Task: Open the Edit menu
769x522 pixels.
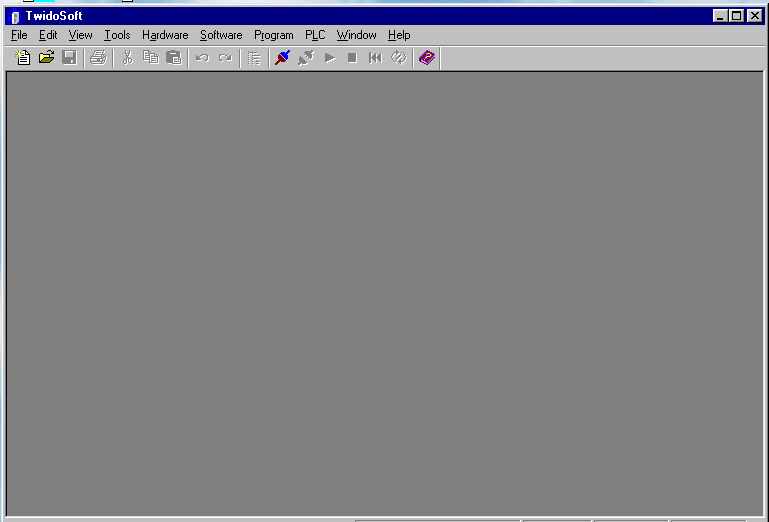Action: coord(48,35)
